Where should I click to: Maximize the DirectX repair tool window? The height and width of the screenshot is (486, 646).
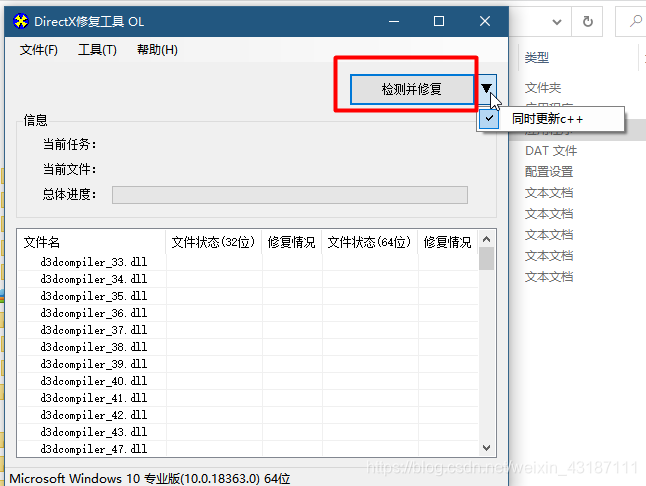[x=439, y=21]
